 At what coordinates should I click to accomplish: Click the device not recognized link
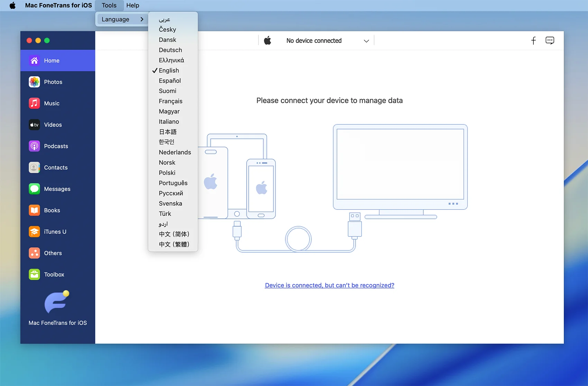(329, 285)
